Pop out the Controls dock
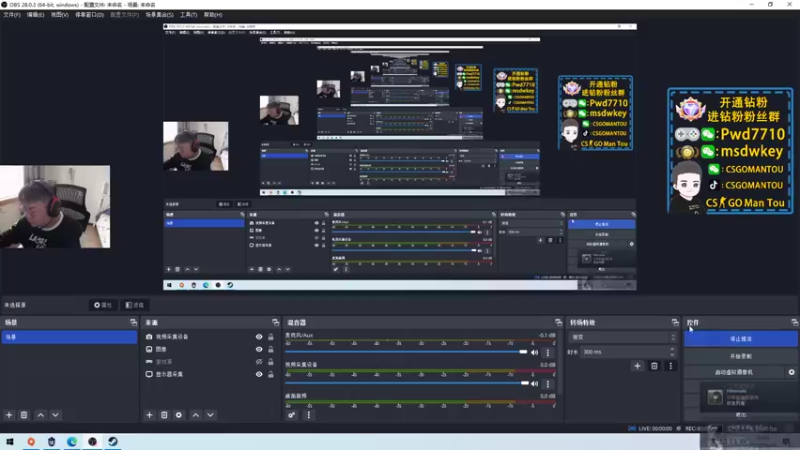Viewport: 800px width, 450px height. 794,322
